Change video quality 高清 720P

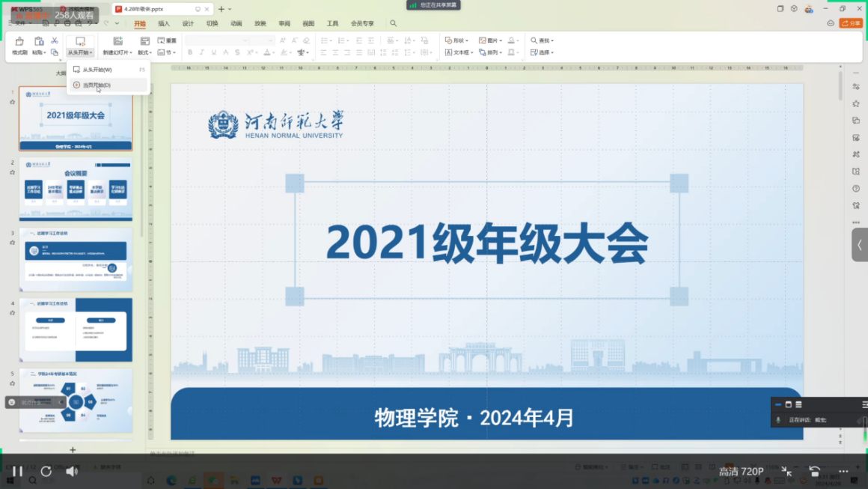741,471
